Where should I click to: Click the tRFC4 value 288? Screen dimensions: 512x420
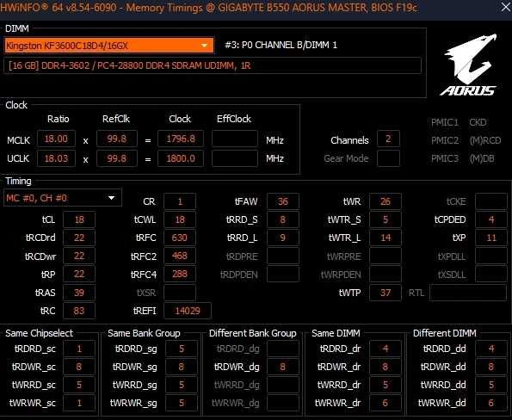point(180,274)
